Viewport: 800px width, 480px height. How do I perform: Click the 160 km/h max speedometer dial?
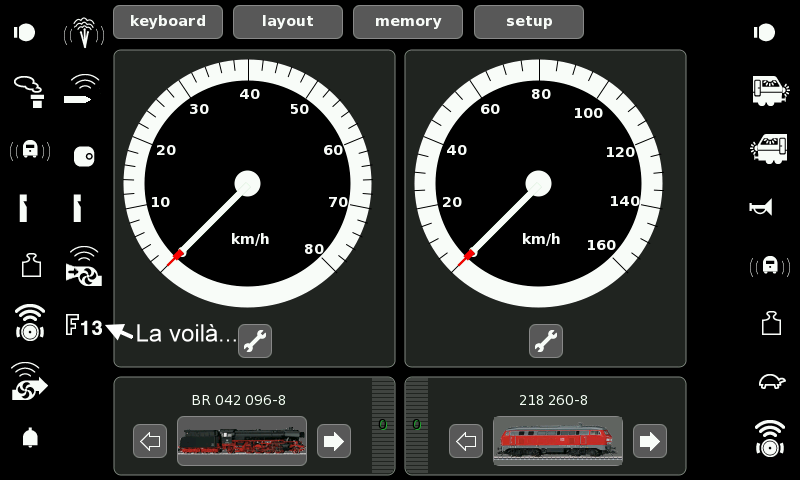[538, 184]
